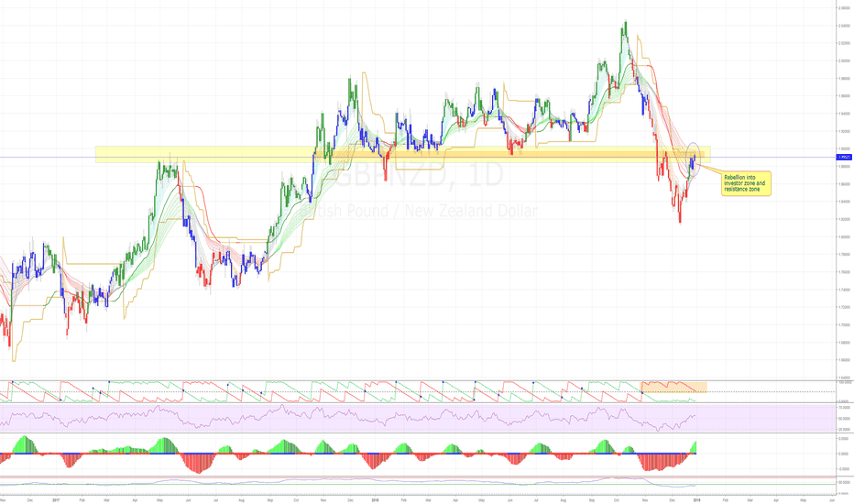Viewport: 854px width, 504px height.
Task: Click the 2019 label on the time axis
Action: tap(696, 499)
